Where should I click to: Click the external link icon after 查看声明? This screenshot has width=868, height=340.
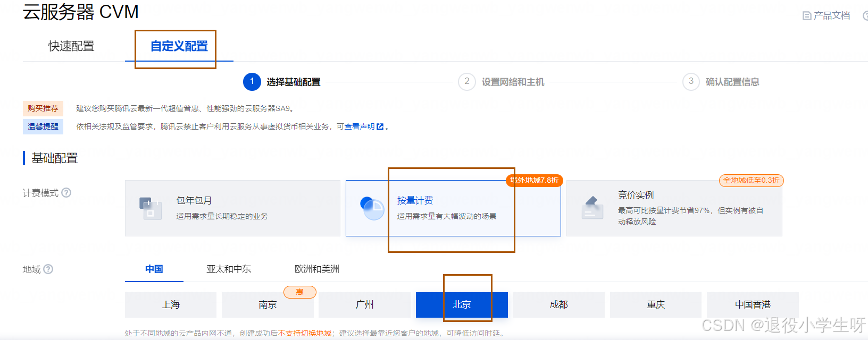(x=380, y=126)
